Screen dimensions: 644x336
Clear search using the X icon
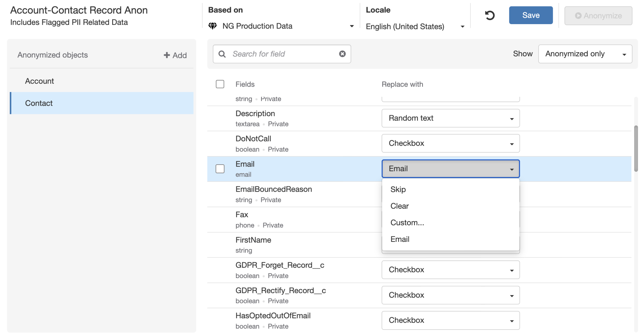coord(342,54)
